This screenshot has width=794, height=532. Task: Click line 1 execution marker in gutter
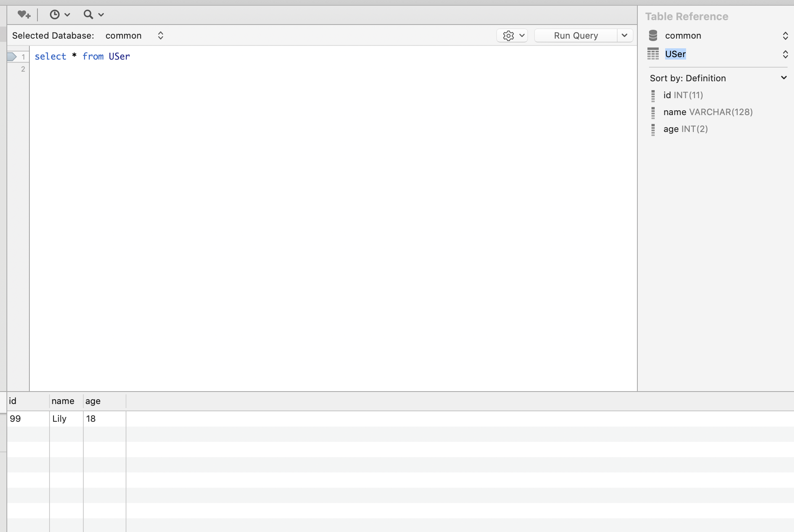click(13, 57)
